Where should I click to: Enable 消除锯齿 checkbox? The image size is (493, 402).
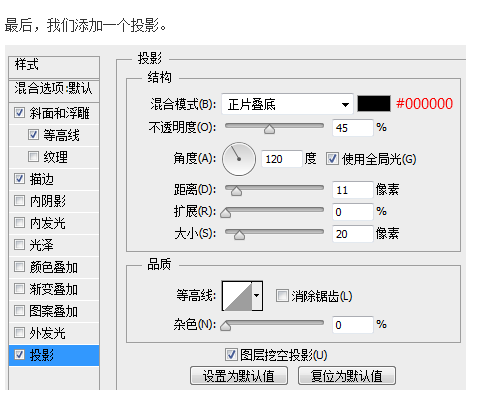[282, 296]
